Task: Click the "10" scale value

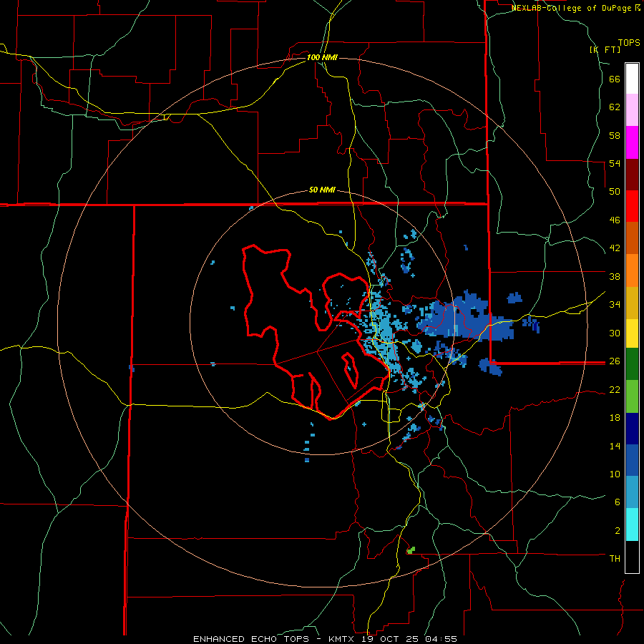Action: click(x=615, y=474)
